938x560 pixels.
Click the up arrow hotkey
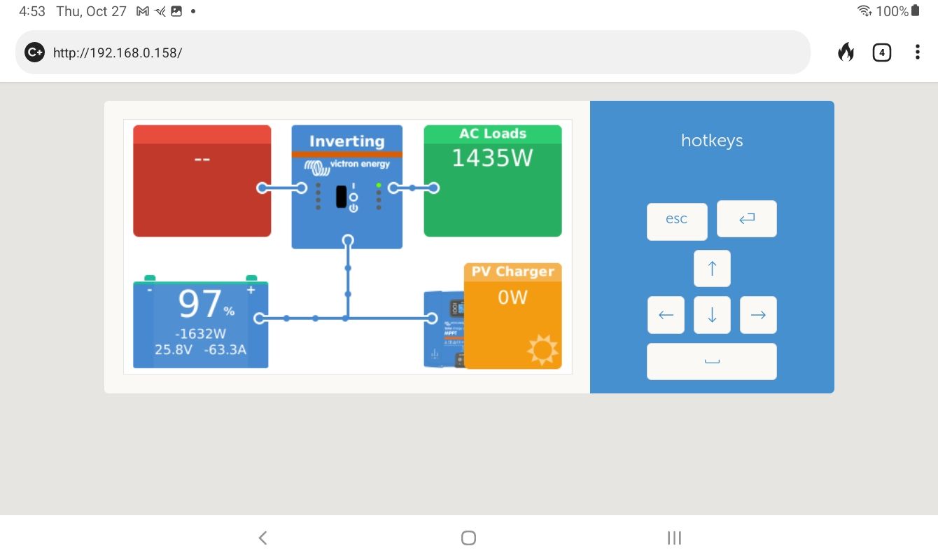tap(712, 269)
